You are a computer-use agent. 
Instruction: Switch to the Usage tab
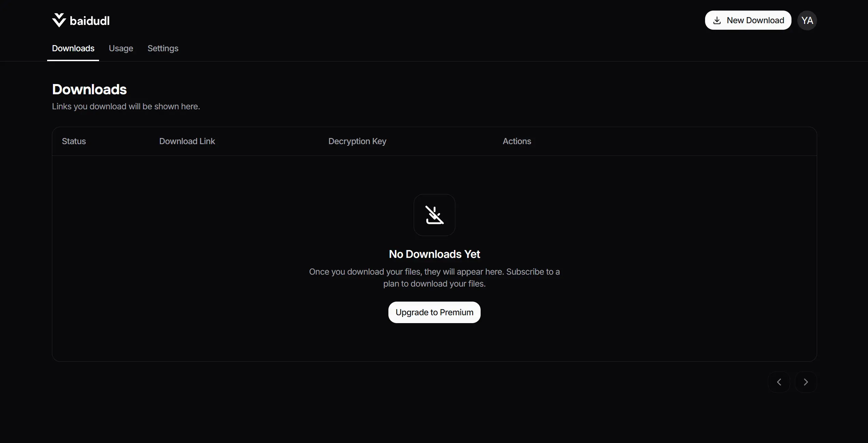coord(121,49)
